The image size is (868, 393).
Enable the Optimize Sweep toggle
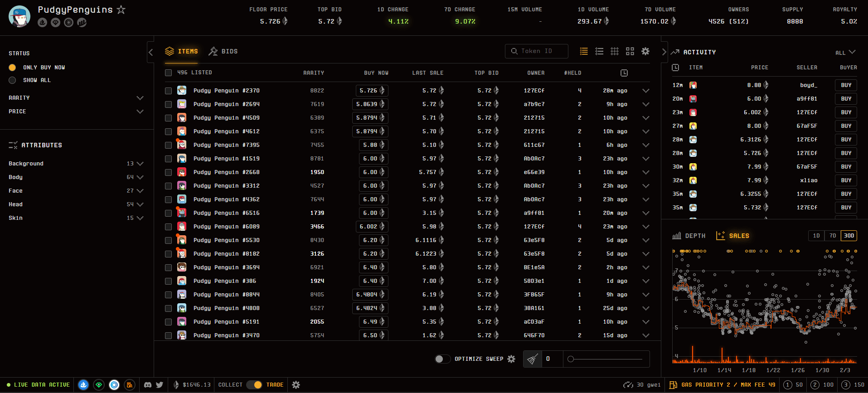[442, 359]
